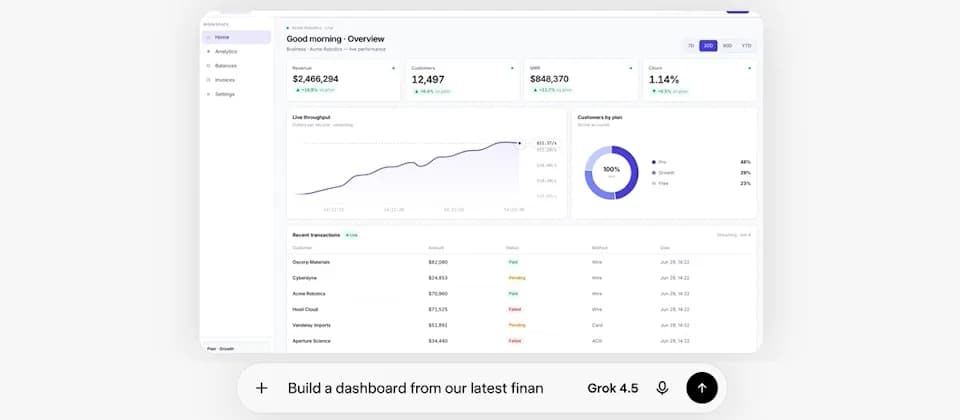Viewport: 960px width, 420px height.
Task: Open Settings from the sidebar
Action: [236, 94]
